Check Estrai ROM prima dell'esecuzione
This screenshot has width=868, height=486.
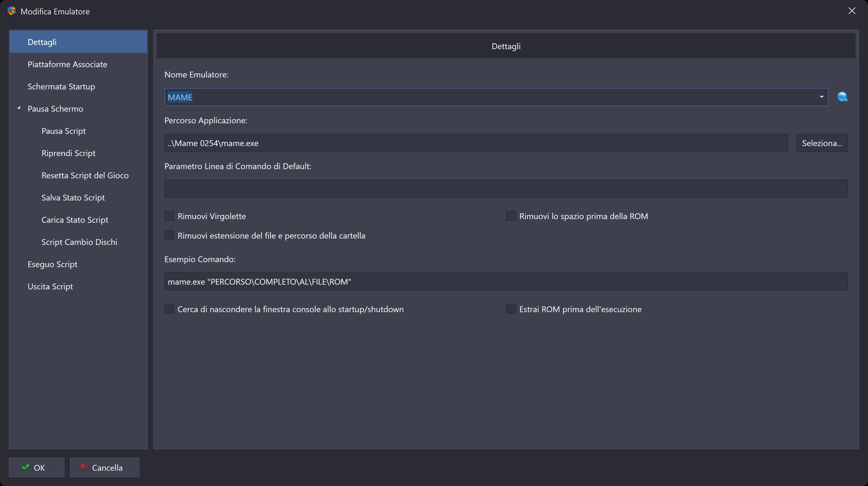[511, 309]
